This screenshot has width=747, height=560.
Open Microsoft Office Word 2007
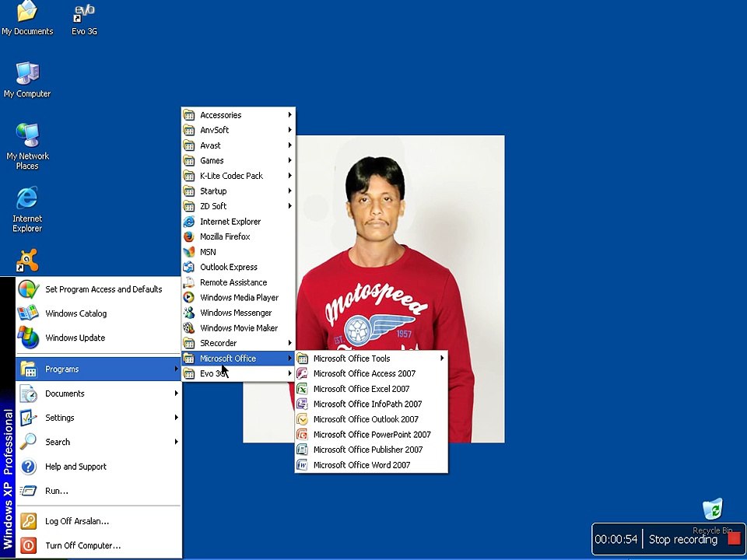371,465
